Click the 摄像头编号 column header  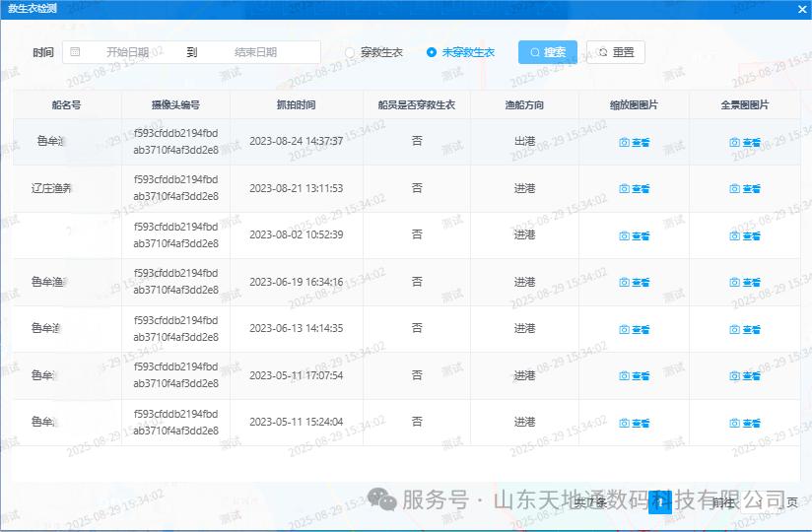click(x=175, y=105)
